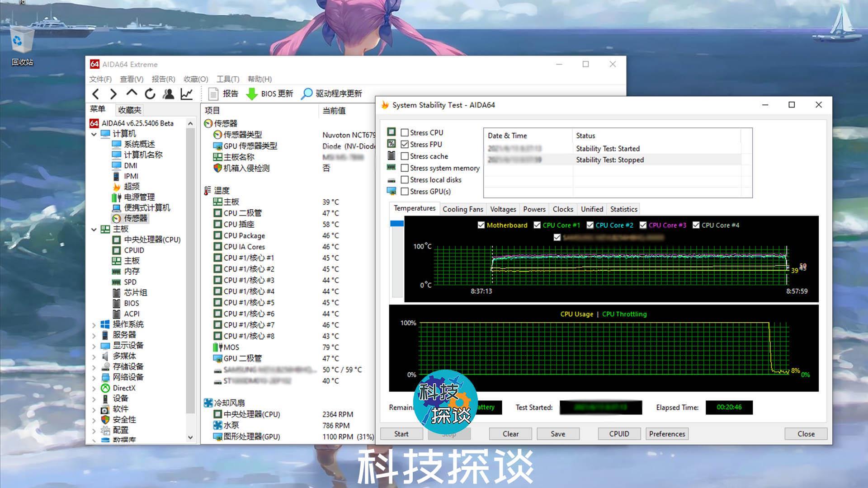Switch to the Cooling Fans tab
Viewport: 868px width, 488px height.
point(463,209)
